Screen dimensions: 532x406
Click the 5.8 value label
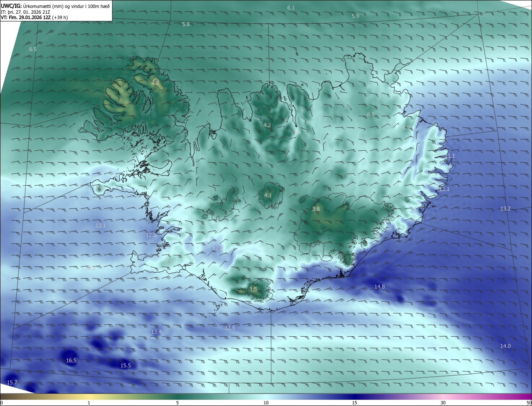coord(186,24)
